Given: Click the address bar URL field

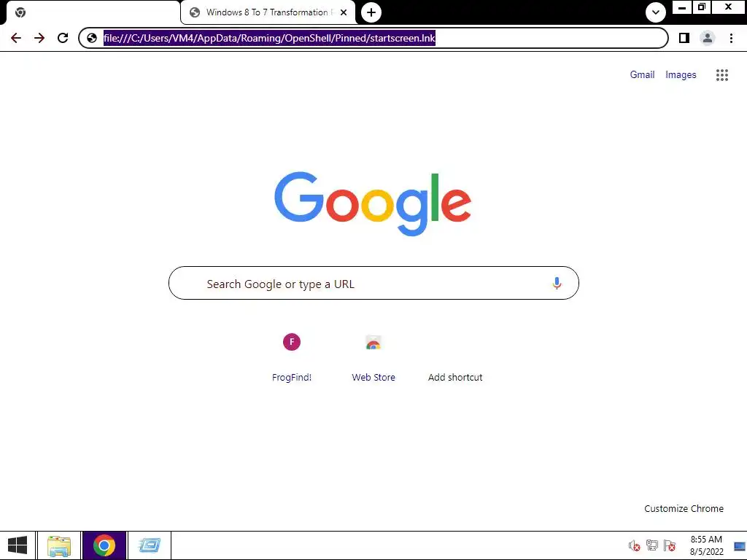Looking at the screenshot, I should (373, 38).
